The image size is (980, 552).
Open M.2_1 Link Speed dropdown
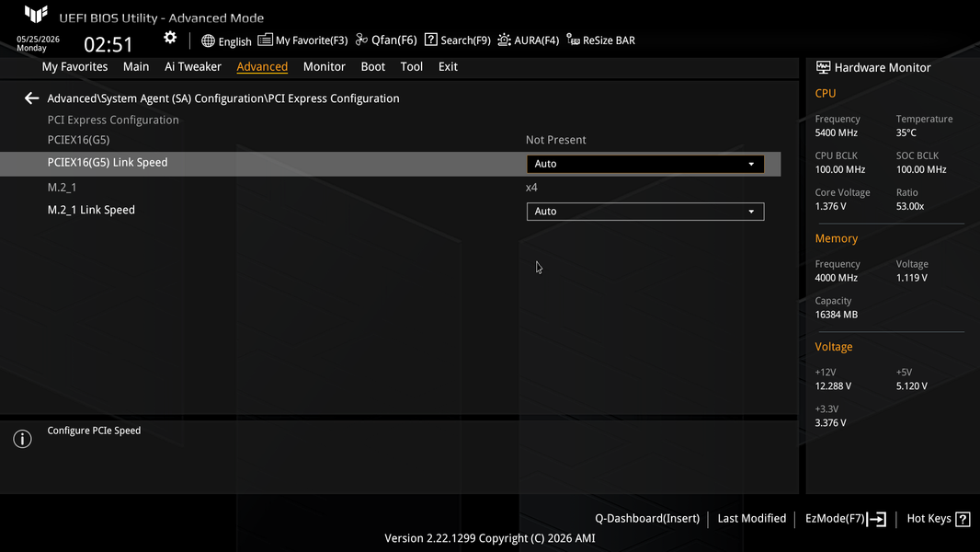[x=645, y=212]
